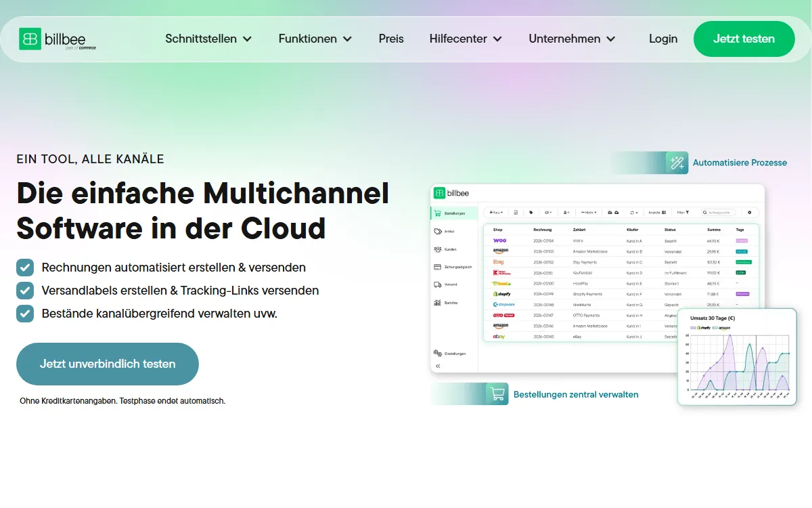
Task: Click the cart icon beside Bestellungen zentral verwalten
Action: (497, 394)
